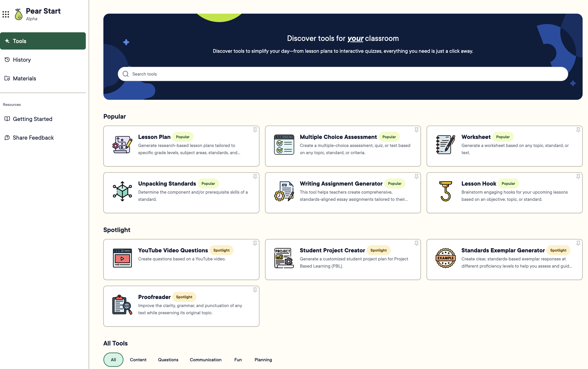Image resolution: width=588 pixels, height=369 pixels.
Task: Pin the Student Project Creator card
Action: pyautogui.click(x=416, y=243)
